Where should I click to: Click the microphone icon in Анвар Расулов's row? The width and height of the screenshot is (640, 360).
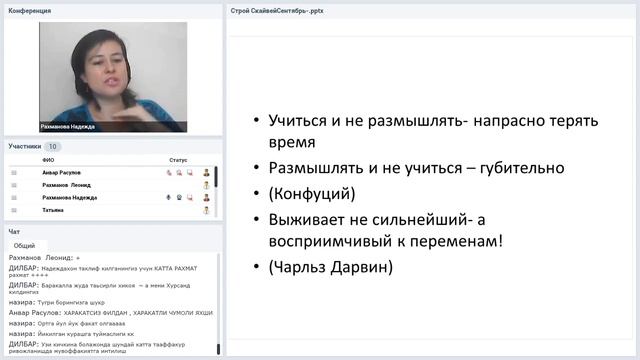click(169, 173)
